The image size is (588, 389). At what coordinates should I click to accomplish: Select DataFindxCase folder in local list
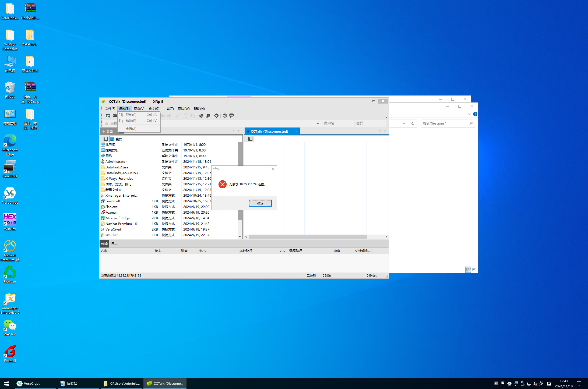coord(114,167)
